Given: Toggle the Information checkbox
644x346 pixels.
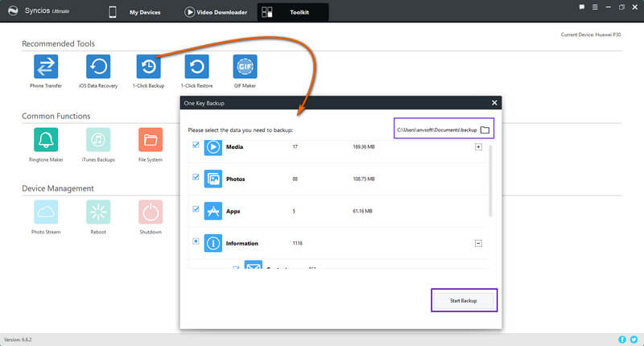Looking at the screenshot, I should [196, 241].
